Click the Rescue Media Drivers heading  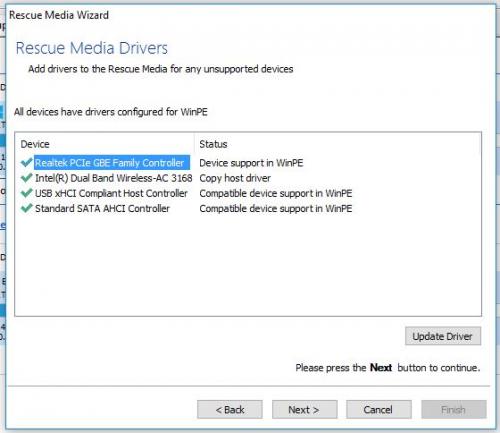tap(92, 48)
